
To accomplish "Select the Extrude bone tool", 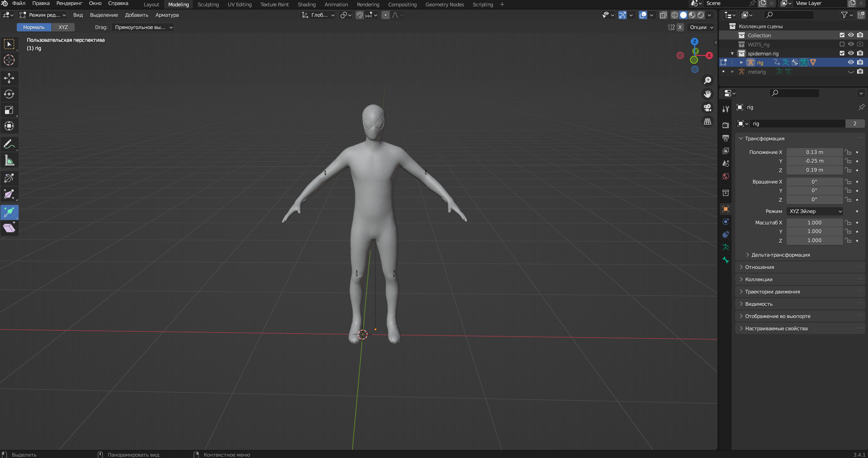I will coord(9,212).
